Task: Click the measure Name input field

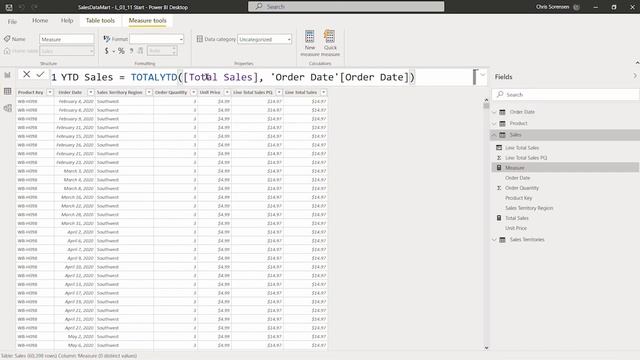Action: (x=67, y=39)
